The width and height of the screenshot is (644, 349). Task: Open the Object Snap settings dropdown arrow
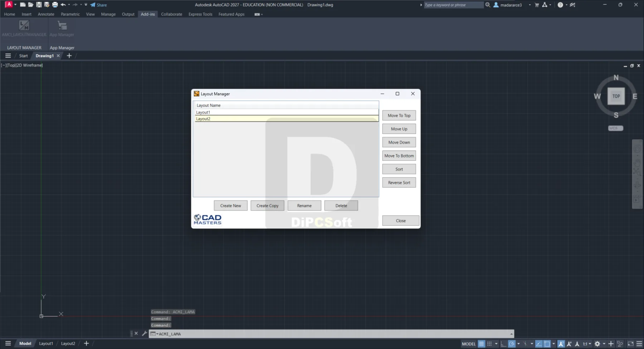click(x=554, y=344)
